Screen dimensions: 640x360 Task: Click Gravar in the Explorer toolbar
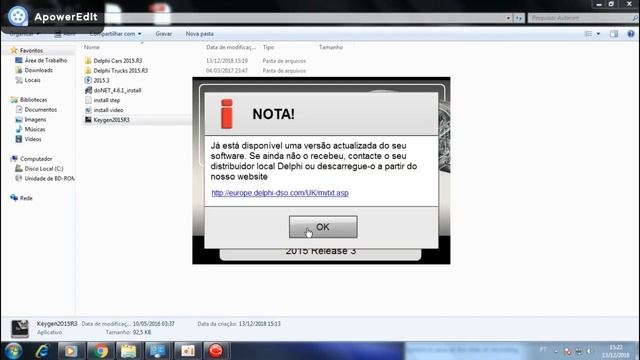[164, 33]
